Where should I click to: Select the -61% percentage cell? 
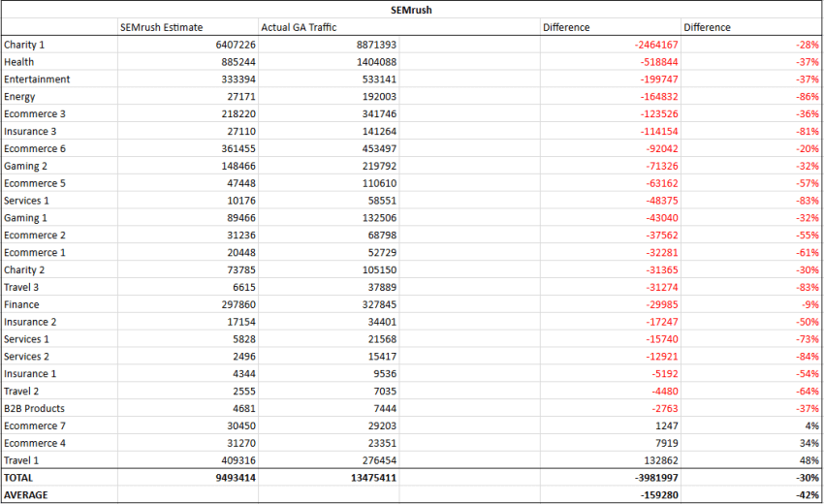pyautogui.click(x=751, y=253)
